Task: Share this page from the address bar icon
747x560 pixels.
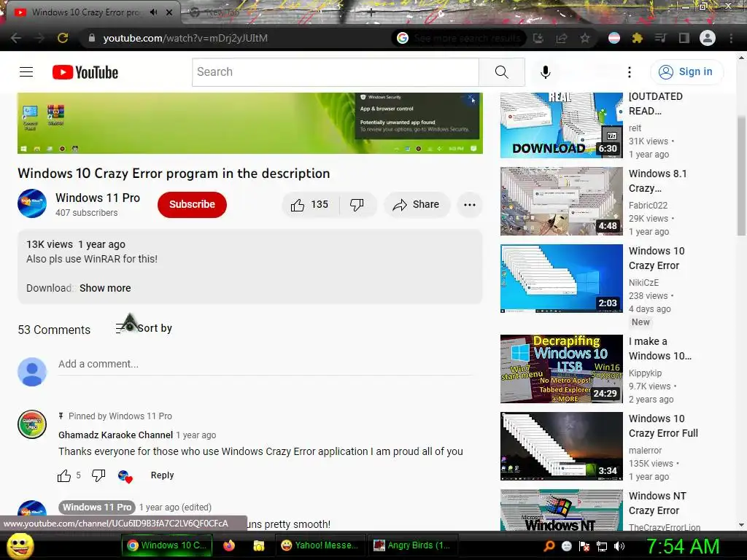Action: coord(562,38)
